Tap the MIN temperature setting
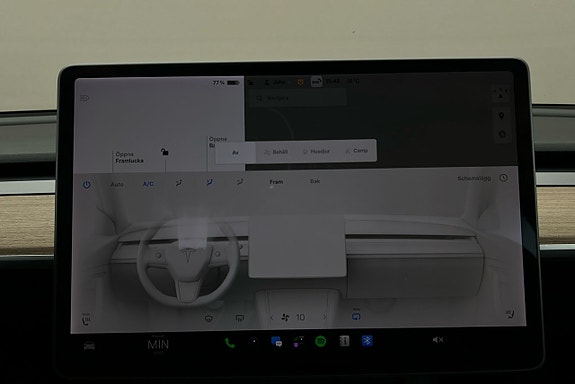Image resolution: width=575 pixels, height=384 pixels. [x=158, y=345]
